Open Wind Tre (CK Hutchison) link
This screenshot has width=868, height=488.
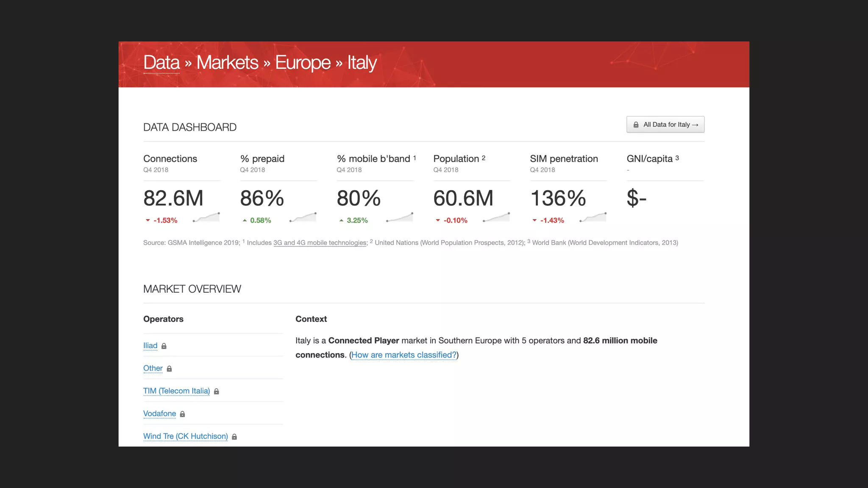click(x=185, y=436)
